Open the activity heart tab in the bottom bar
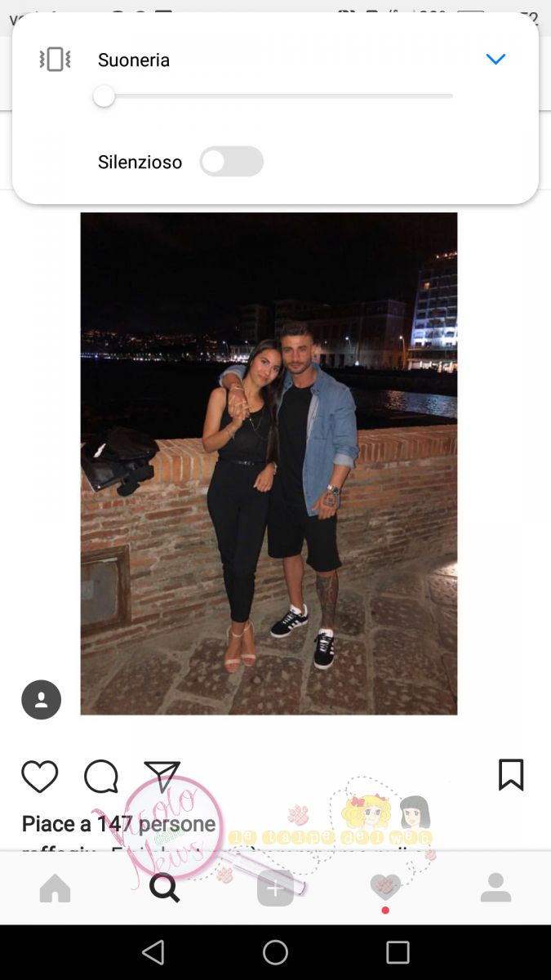 [x=385, y=888]
